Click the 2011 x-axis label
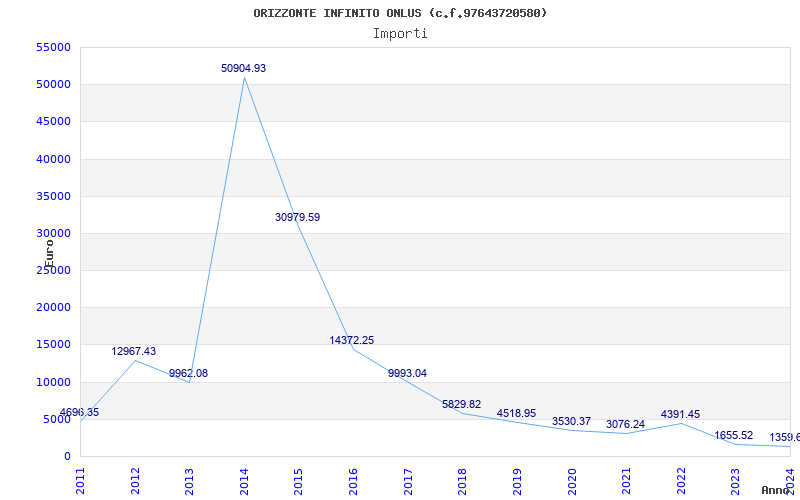The height and width of the screenshot is (500, 800). (81, 481)
